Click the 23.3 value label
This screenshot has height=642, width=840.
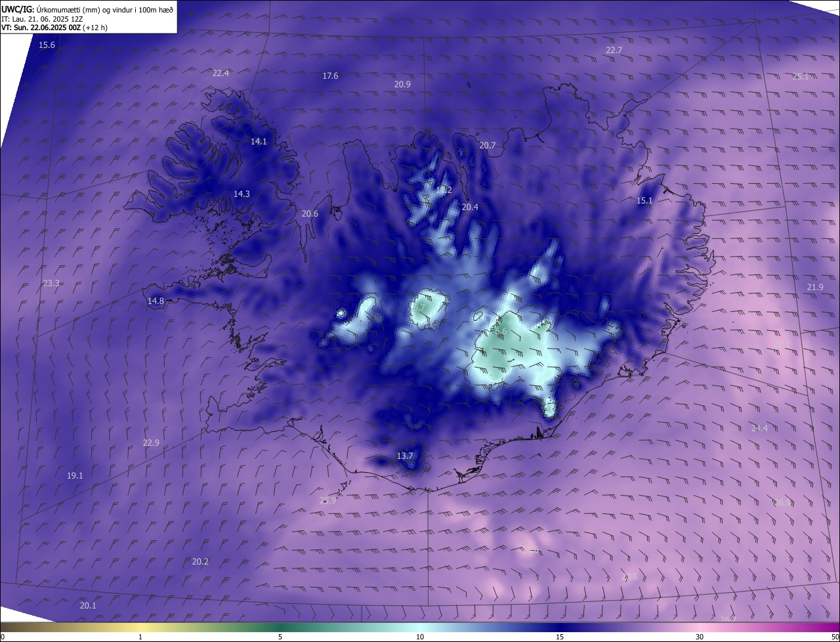click(51, 284)
